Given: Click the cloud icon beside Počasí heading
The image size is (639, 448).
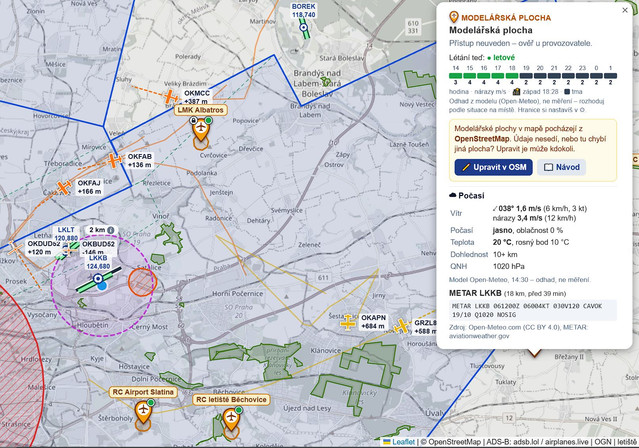Looking at the screenshot, I should tap(453, 195).
